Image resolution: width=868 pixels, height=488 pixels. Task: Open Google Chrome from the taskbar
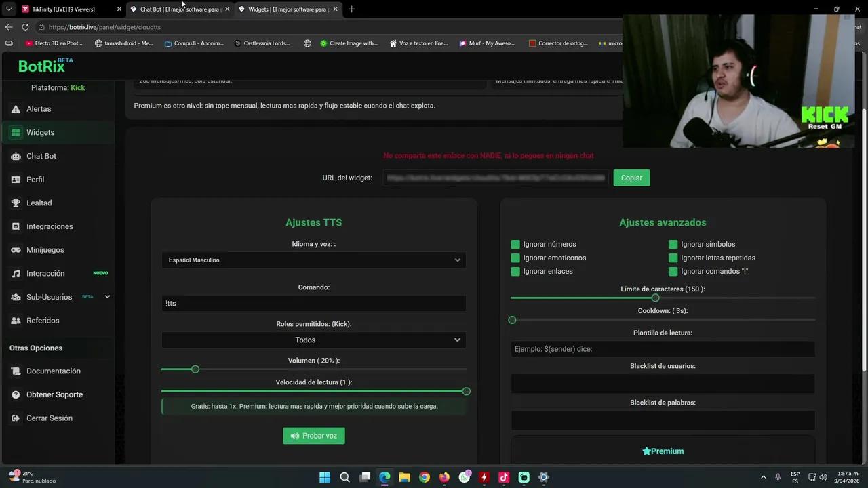[425, 477]
